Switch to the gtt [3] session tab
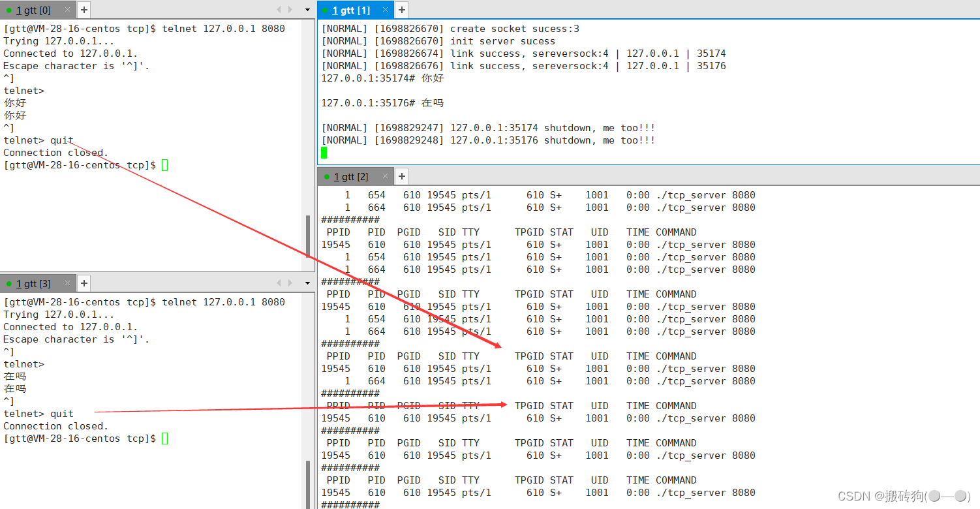The image size is (980, 509). (33, 283)
